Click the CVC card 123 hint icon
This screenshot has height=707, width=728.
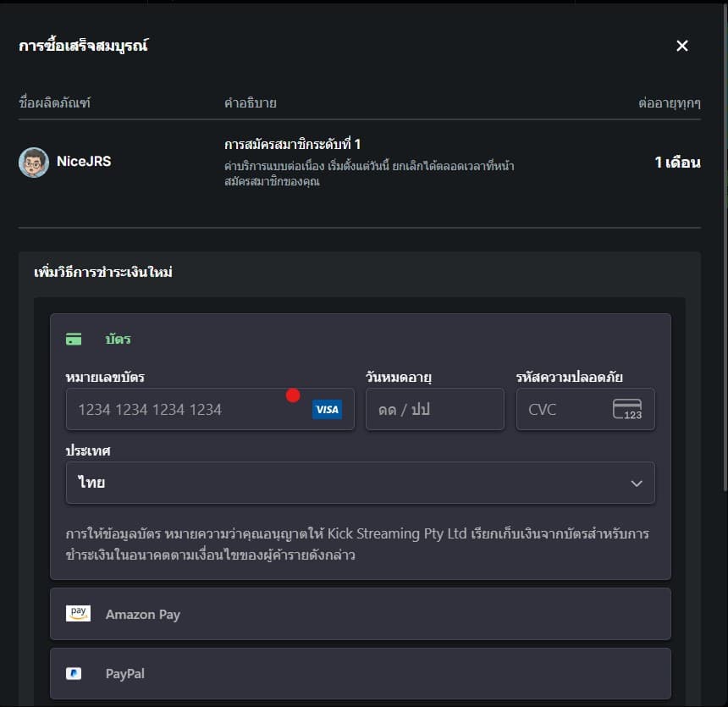pos(627,409)
